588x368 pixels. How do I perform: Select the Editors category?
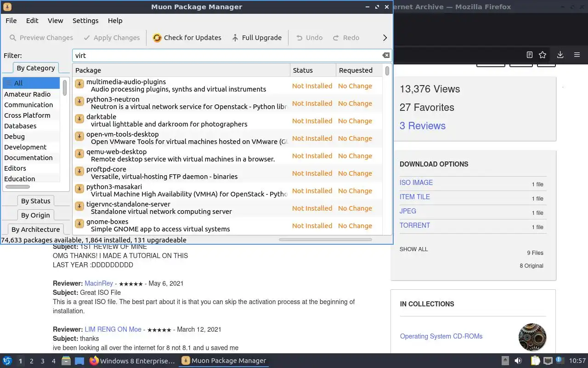coord(31,168)
